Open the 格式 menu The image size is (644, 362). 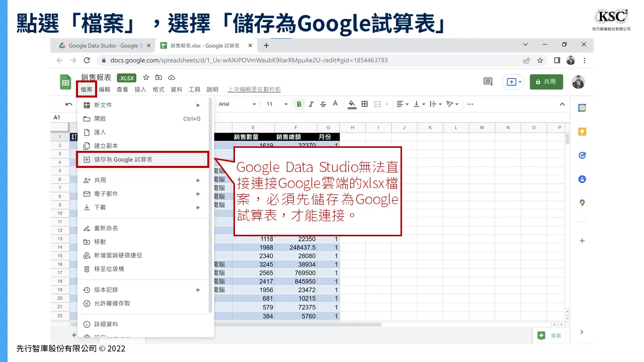point(158,89)
